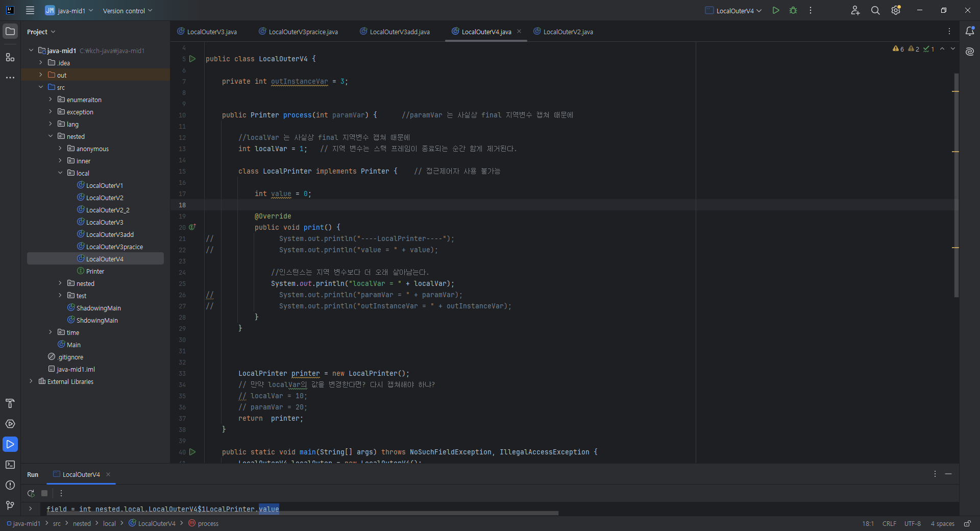
Task: Open editor tabs options menu
Action: 949,31
